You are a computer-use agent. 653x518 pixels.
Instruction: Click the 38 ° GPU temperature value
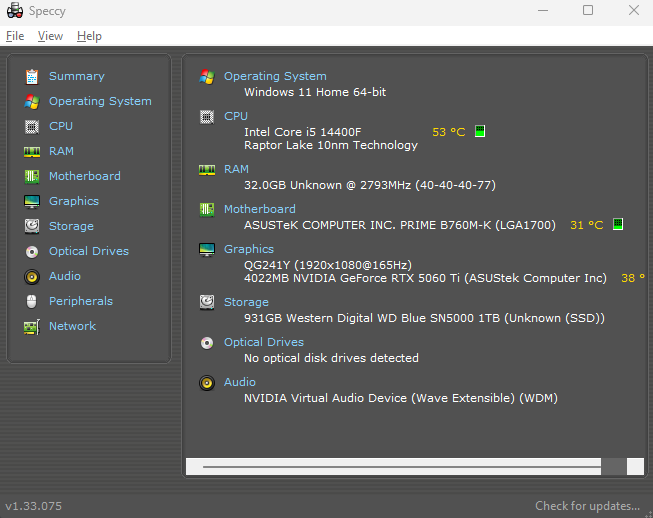633,278
